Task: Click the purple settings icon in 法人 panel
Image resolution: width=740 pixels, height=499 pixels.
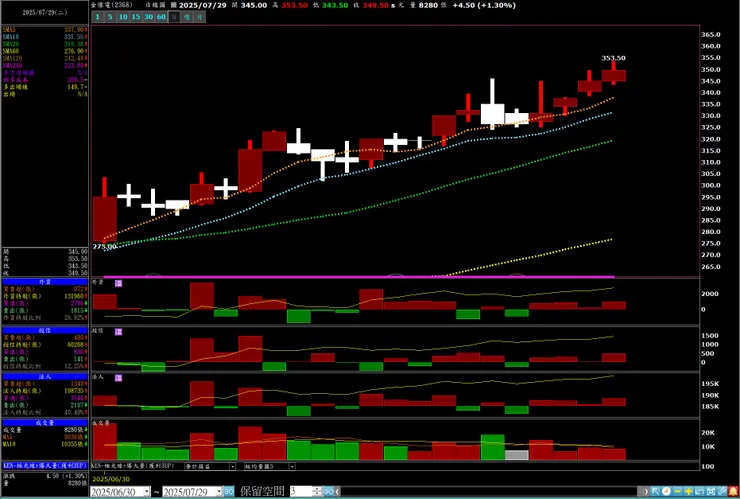Action: pos(118,378)
